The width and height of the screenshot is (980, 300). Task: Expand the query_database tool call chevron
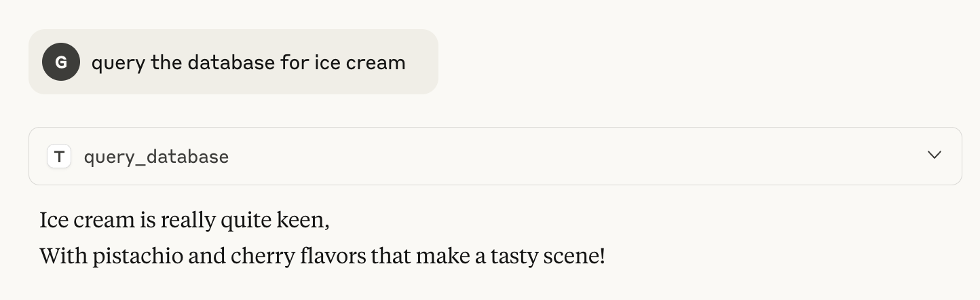pyautogui.click(x=934, y=155)
